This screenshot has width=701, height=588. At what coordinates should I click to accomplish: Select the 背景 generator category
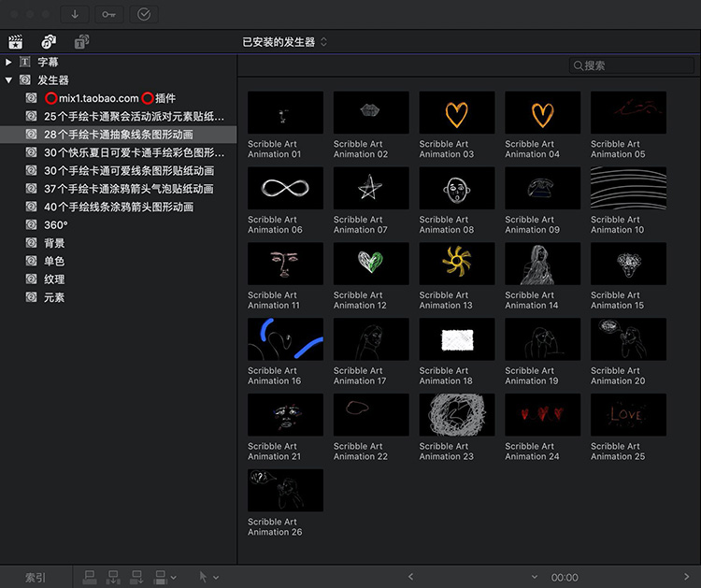click(118, 243)
